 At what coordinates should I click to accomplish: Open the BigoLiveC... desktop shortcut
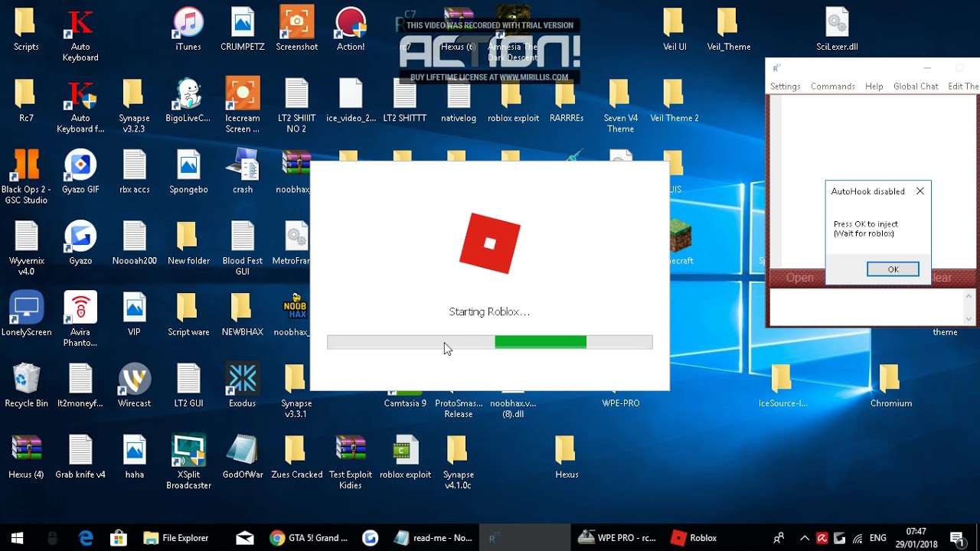click(x=188, y=100)
